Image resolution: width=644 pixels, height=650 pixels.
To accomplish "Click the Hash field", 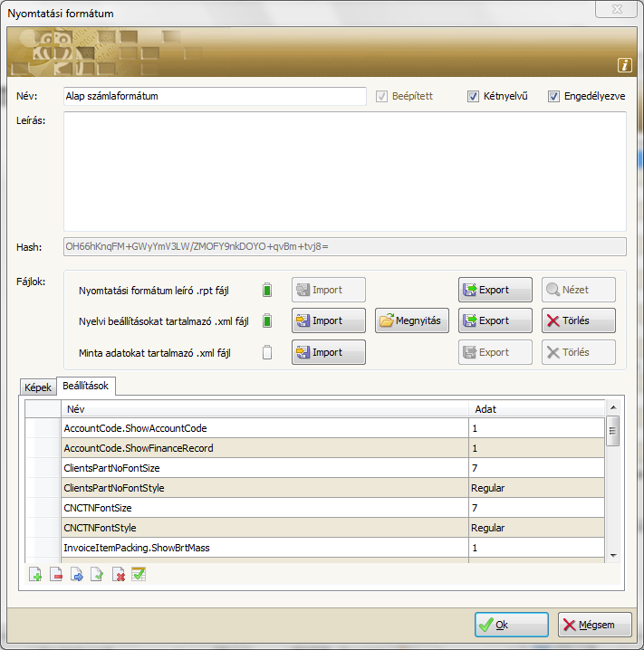I will (x=344, y=246).
